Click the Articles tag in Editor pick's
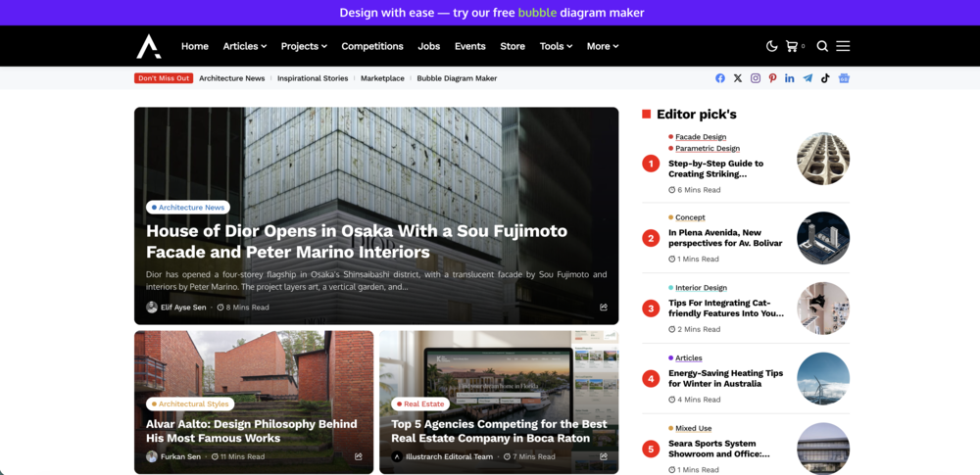The image size is (980, 475). pyautogui.click(x=689, y=358)
